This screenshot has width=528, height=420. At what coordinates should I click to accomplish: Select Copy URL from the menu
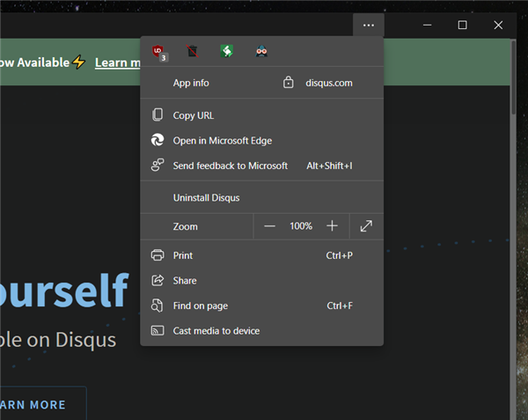click(x=194, y=115)
